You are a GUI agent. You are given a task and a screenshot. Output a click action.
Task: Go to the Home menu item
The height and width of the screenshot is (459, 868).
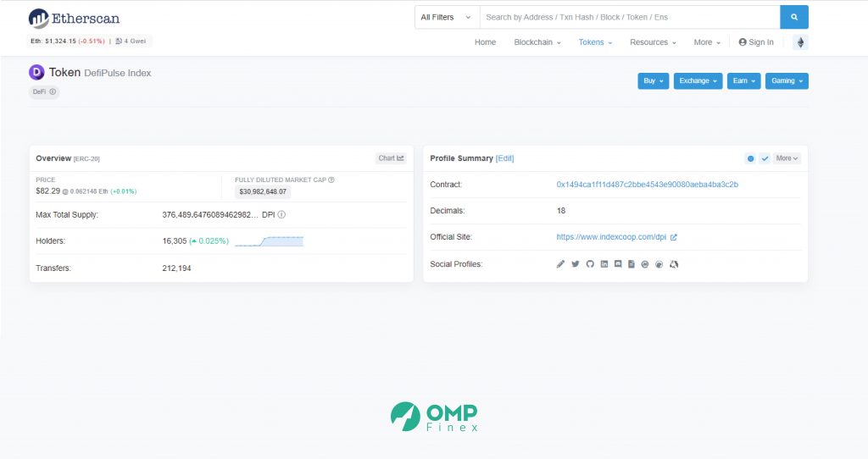[485, 42]
